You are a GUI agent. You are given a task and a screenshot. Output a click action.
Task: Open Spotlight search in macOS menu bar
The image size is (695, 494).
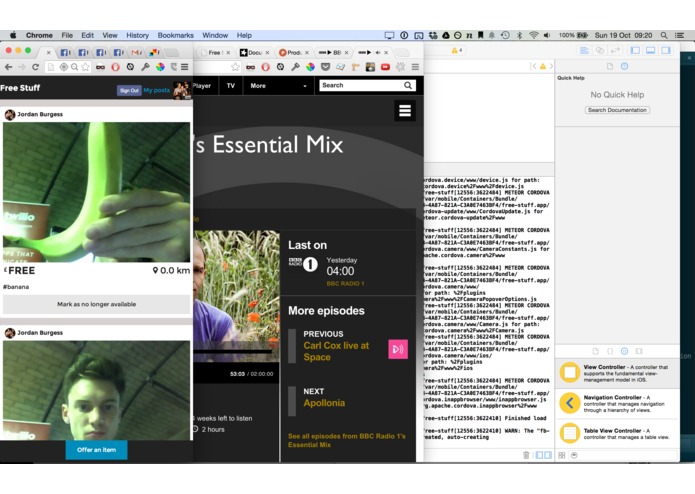coord(664,35)
